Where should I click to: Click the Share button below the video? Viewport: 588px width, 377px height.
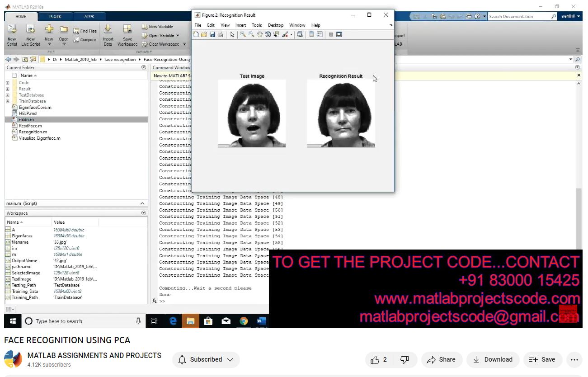(441, 360)
